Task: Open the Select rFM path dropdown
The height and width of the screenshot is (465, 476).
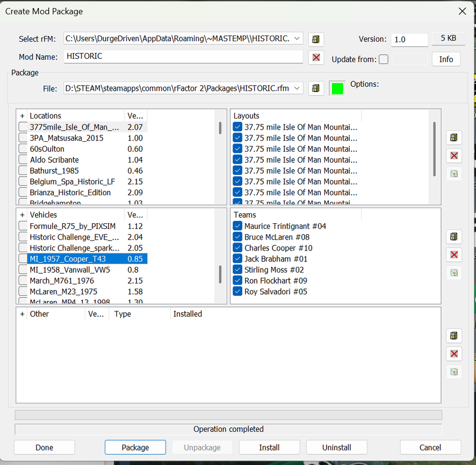Action: [297, 38]
